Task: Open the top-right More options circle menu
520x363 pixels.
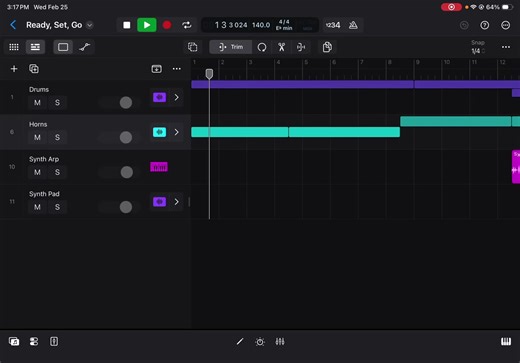Action: [x=506, y=25]
